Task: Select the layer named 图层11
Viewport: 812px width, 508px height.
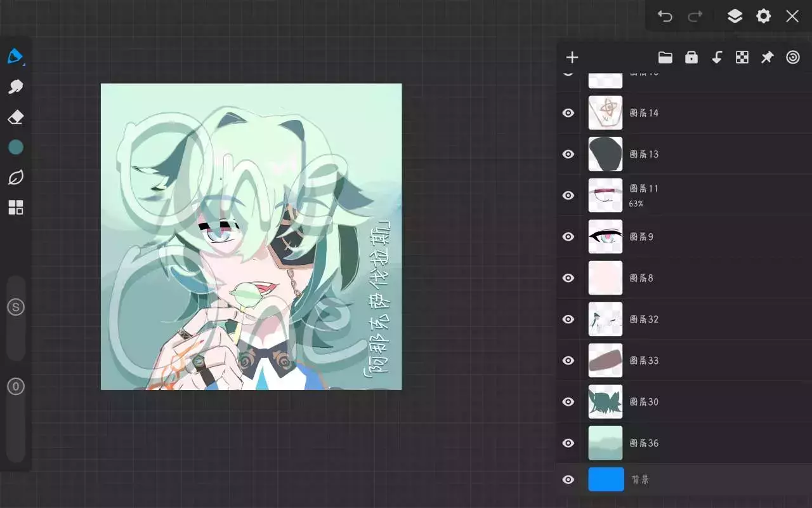Action: 644,189
